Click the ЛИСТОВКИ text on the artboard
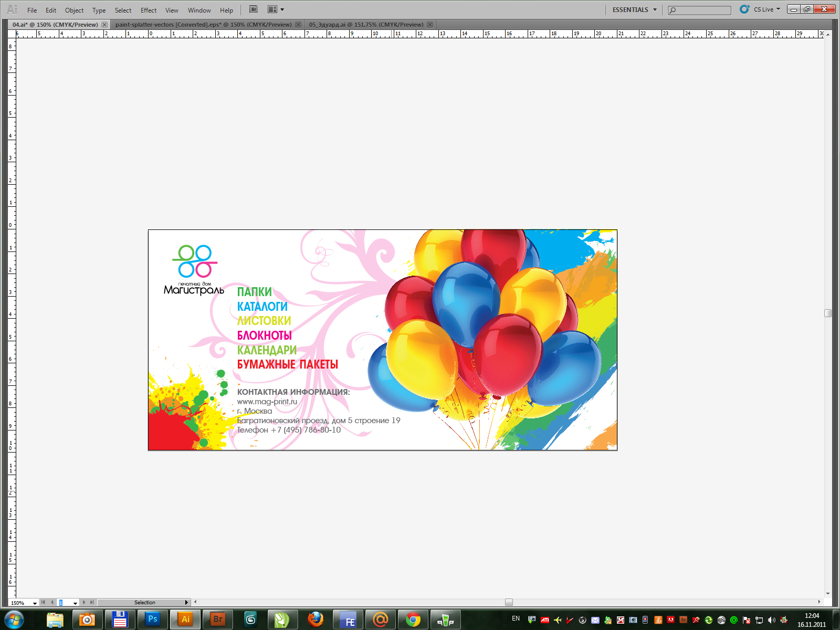 (264, 321)
